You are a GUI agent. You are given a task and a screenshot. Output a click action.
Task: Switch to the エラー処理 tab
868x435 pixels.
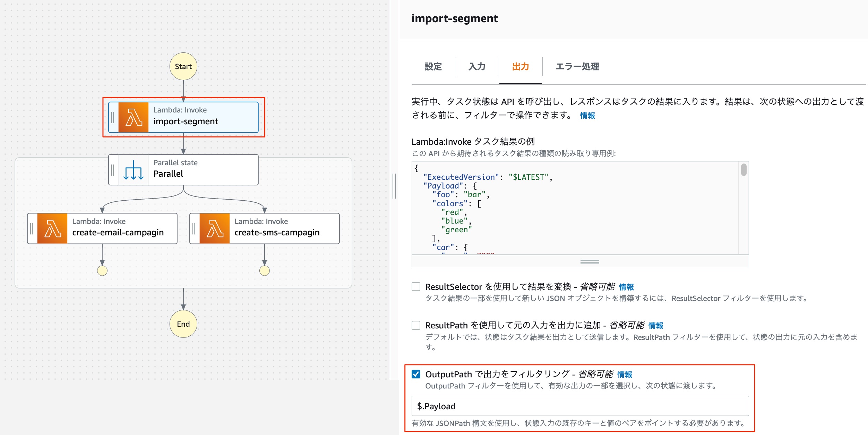[577, 67]
